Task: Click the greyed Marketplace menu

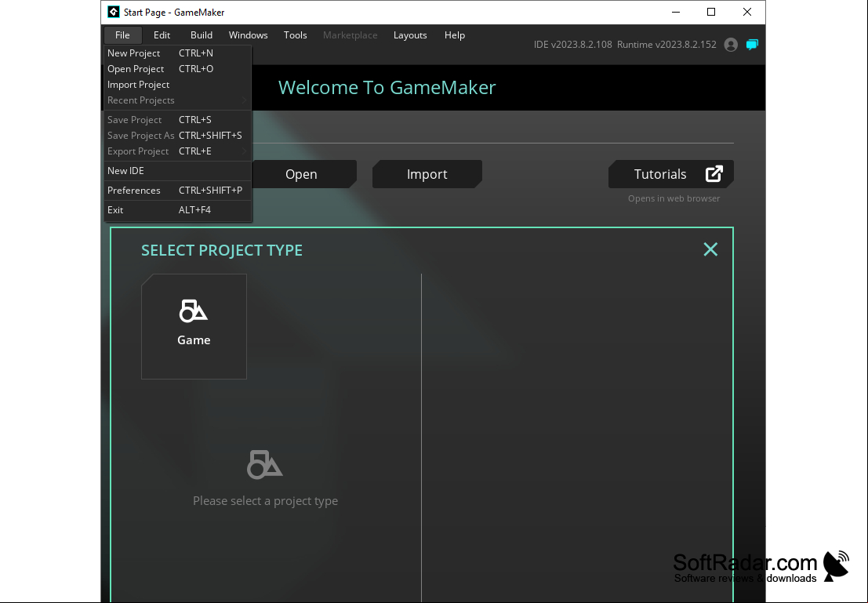Action: [x=350, y=35]
